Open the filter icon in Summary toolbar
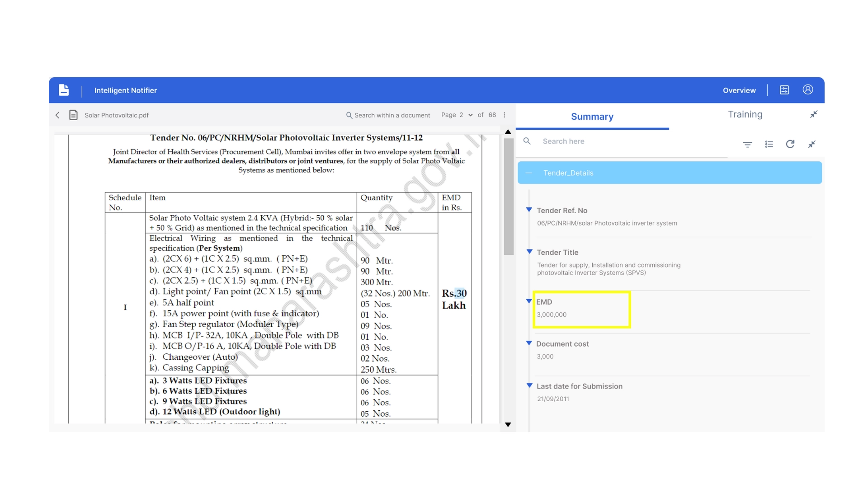Image resolution: width=868 pixels, height=488 pixels. [x=747, y=144]
